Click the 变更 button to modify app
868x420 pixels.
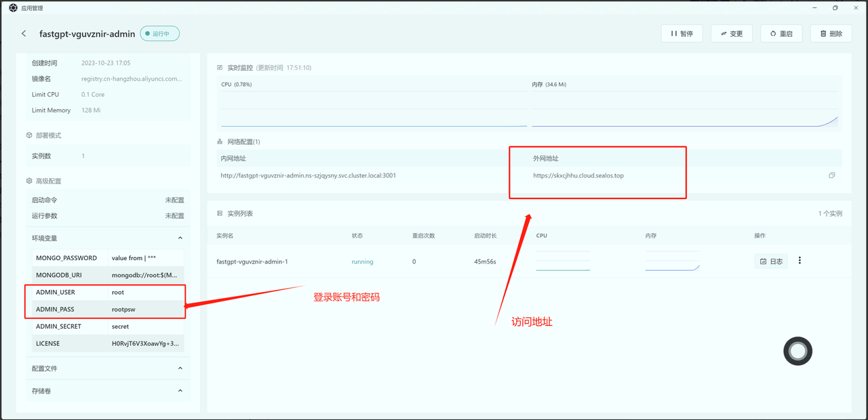click(731, 33)
